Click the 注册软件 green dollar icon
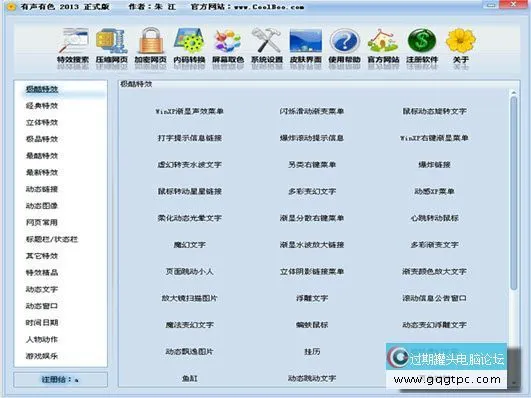Image resolution: width=531 pixels, height=398 pixels. pyautogui.click(x=422, y=41)
